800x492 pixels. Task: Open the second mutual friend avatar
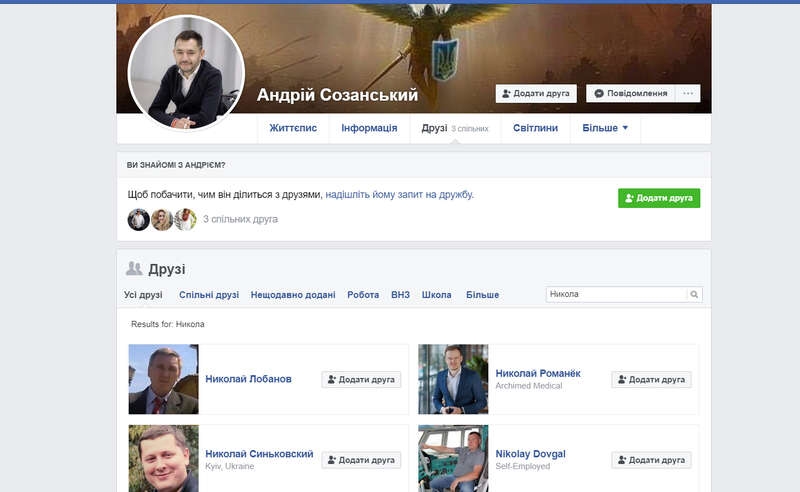point(162,219)
